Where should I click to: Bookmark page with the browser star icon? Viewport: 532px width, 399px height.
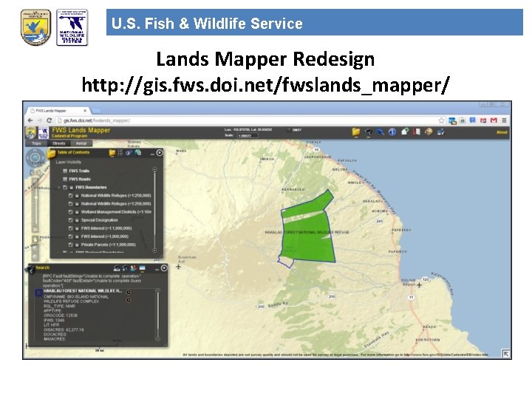[441, 120]
